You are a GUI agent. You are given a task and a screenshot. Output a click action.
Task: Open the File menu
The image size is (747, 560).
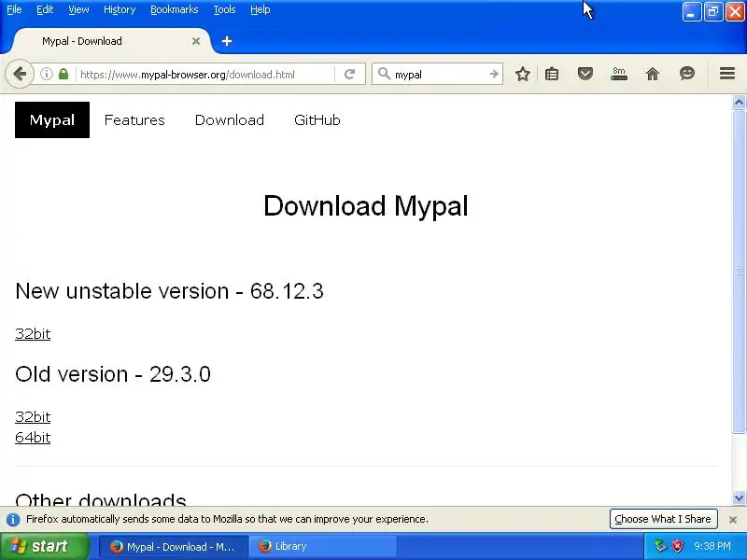[x=14, y=9]
